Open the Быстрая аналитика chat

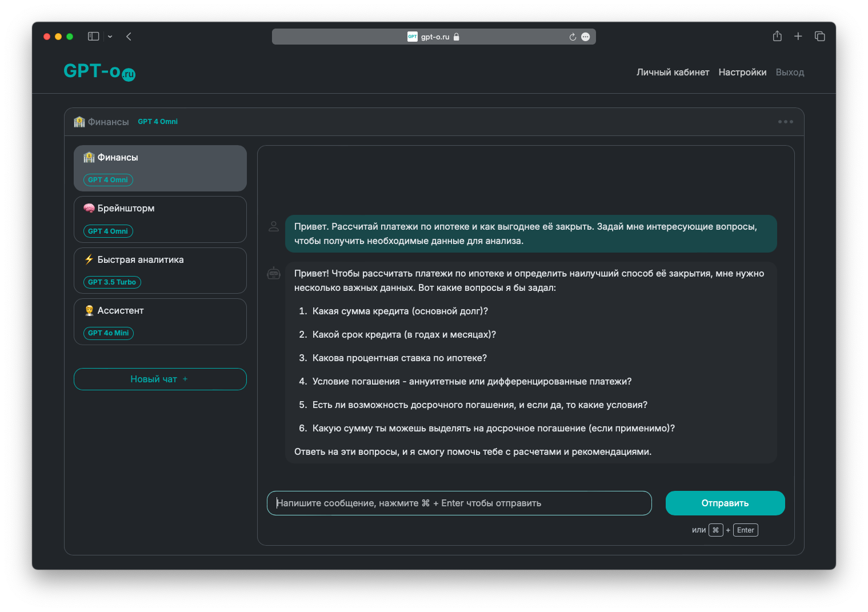click(x=160, y=270)
